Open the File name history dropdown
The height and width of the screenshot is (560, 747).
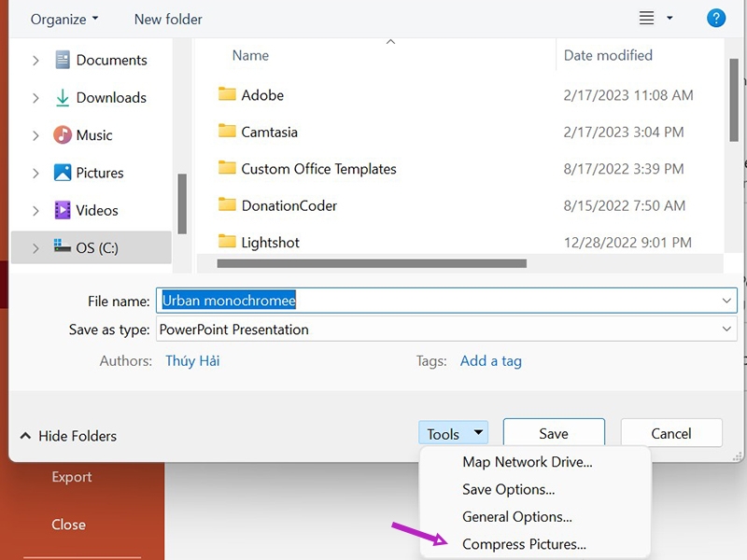tap(726, 301)
